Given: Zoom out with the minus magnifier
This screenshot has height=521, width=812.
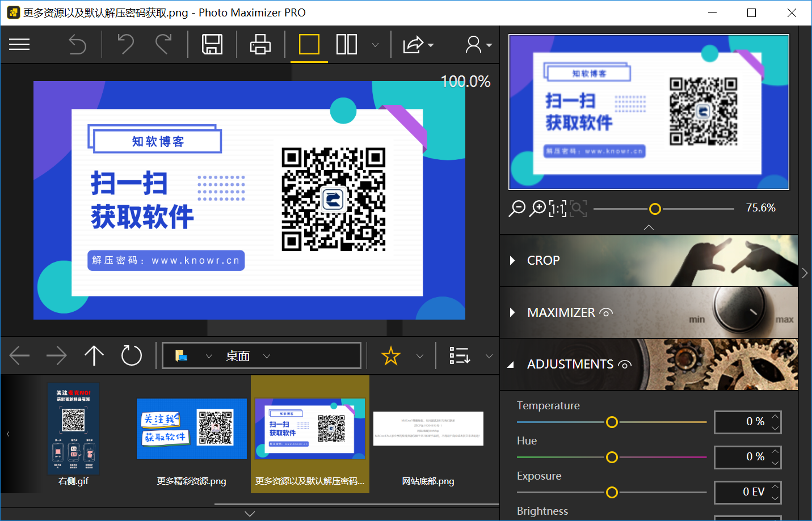Looking at the screenshot, I should click(x=517, y=209).
